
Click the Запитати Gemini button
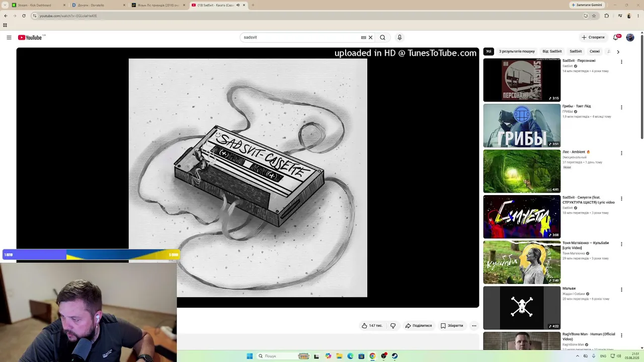587,5
